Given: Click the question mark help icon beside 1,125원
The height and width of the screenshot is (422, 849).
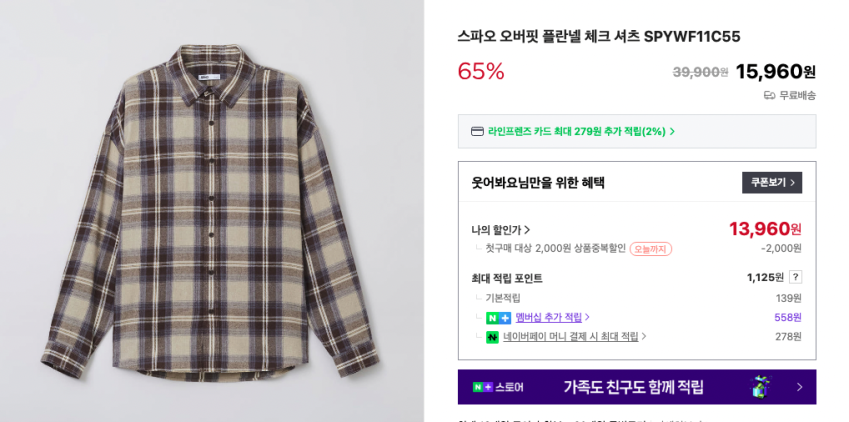Looking at the screenshot, I should point(795,277).
